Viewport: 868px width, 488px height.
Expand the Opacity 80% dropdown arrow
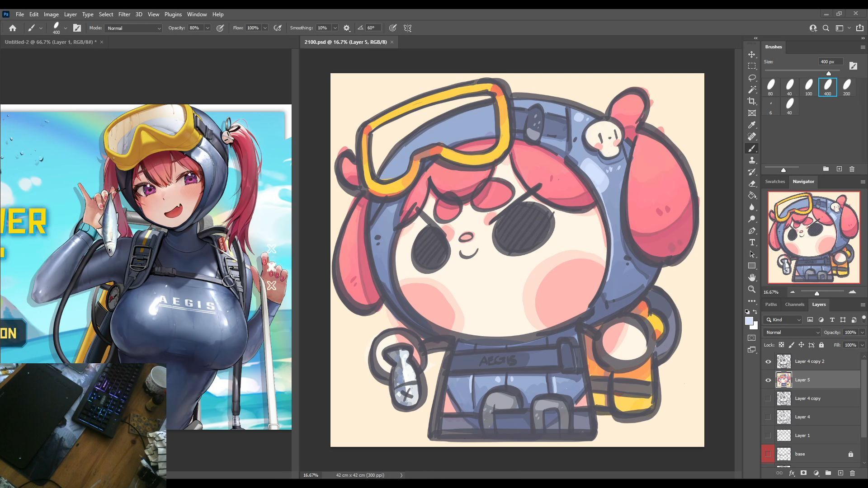[208, 28]
